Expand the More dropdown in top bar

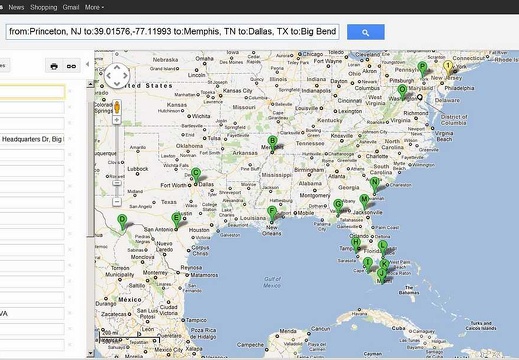pyautogui.click(x=94, y=7)
